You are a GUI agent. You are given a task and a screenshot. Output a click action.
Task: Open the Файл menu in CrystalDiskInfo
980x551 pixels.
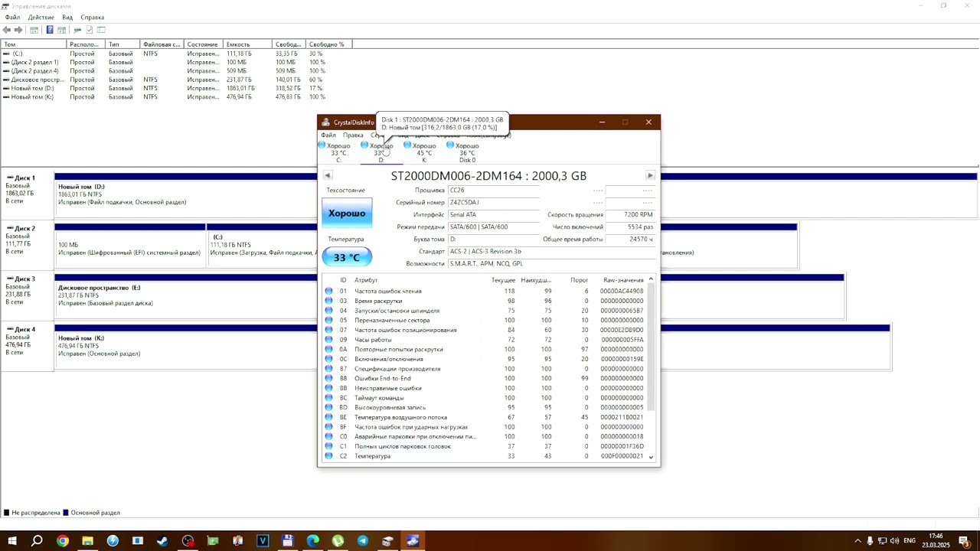coord(328,135)
